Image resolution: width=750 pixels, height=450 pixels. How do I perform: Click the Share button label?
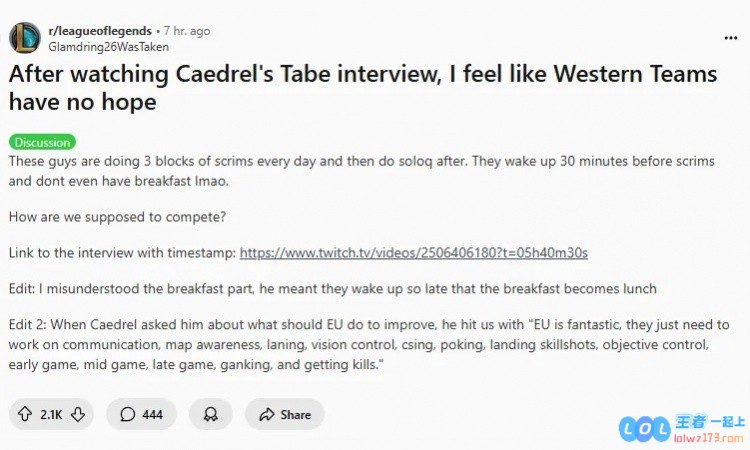[296, 415]
